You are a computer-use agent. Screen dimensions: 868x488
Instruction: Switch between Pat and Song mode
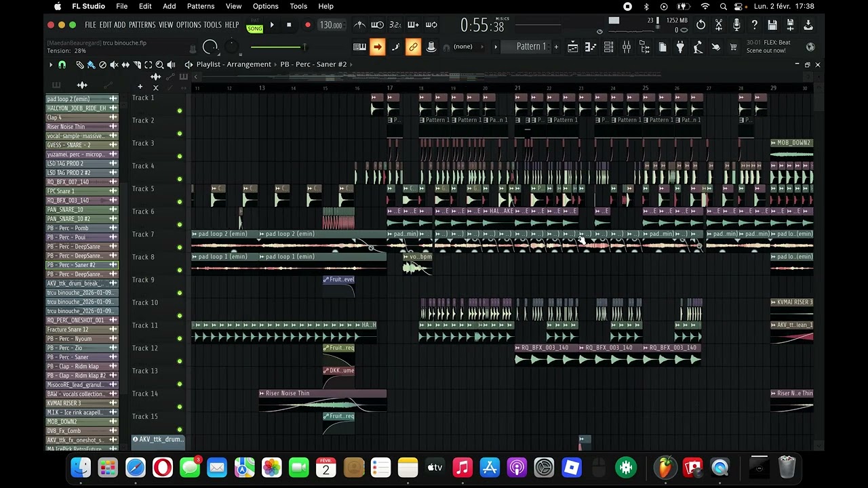tap(255, 26)
